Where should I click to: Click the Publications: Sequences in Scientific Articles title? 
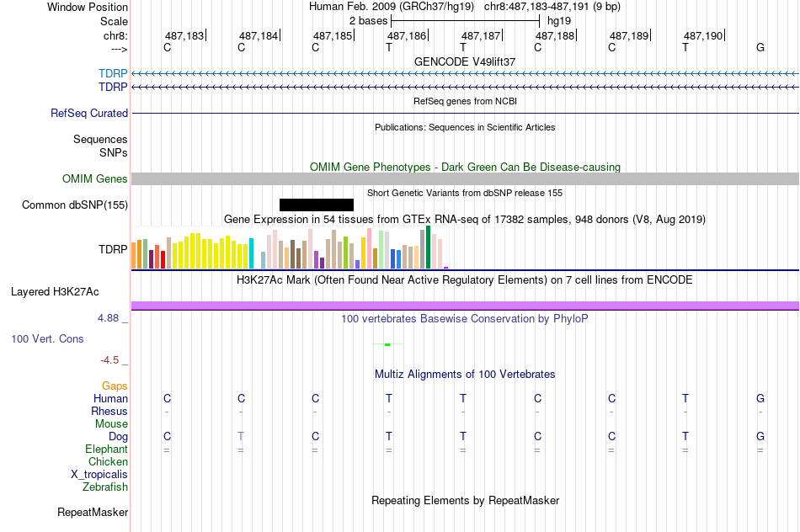[465, 127]
